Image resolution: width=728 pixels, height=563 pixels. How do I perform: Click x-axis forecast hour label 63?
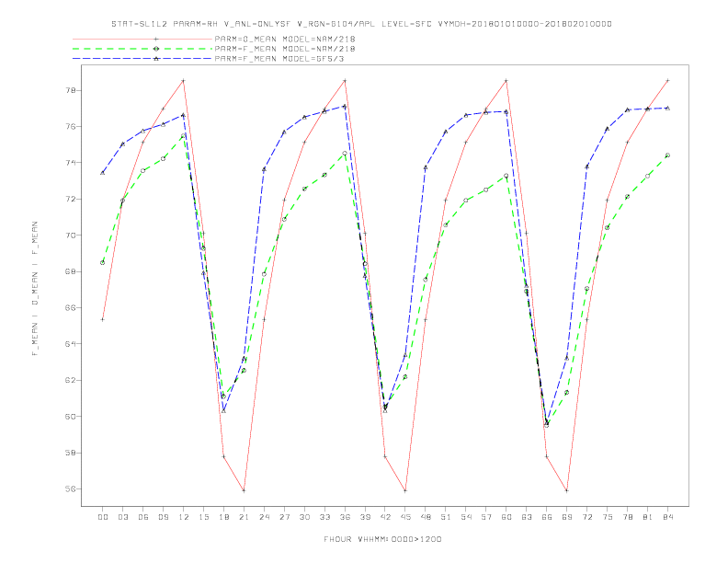[527, 517]
